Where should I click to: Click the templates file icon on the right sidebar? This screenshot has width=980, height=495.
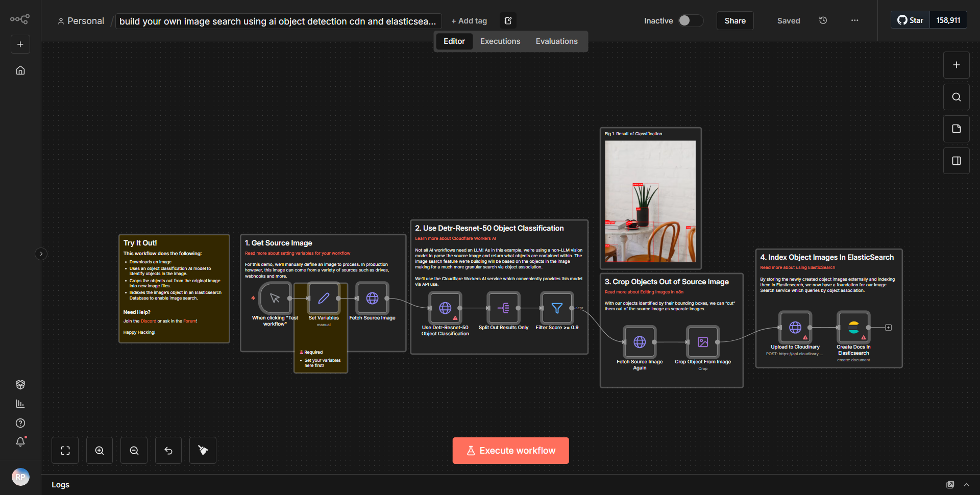coord(955,129)
